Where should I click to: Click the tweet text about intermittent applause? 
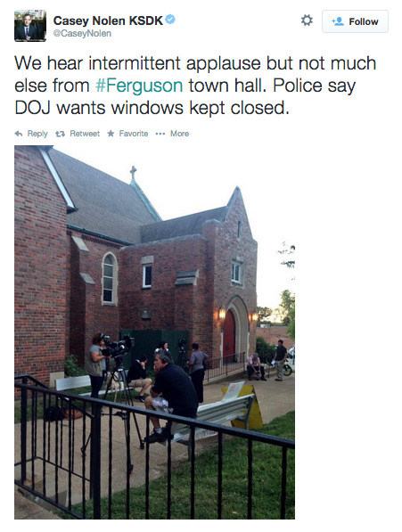195,86
